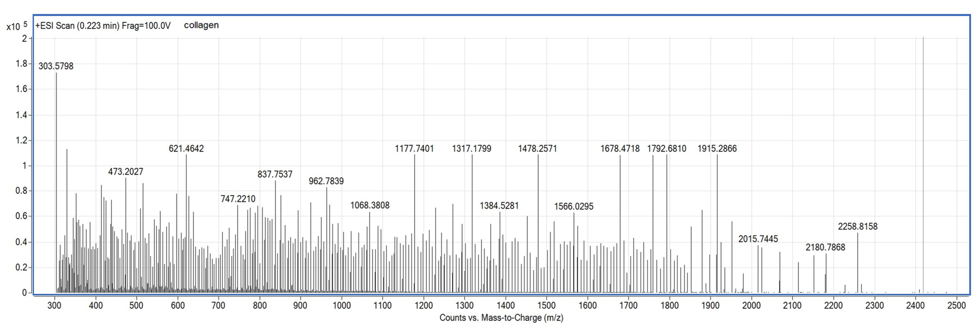Click the x-axis title 'Counts vs. Mass-to-Charge (m/z)'
This screenshot has width=980, height=329.
click(501, 318)
